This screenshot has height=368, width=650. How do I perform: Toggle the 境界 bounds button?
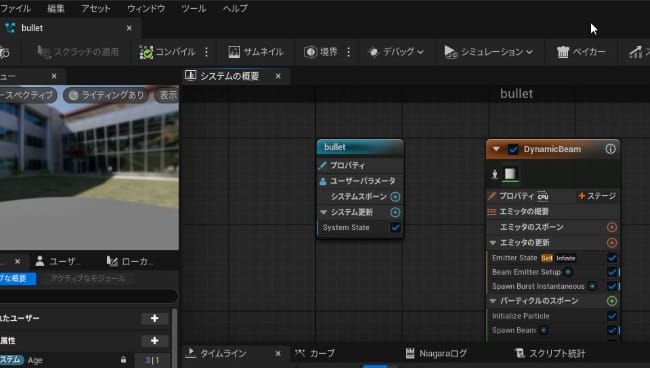(x=321, y=52)
